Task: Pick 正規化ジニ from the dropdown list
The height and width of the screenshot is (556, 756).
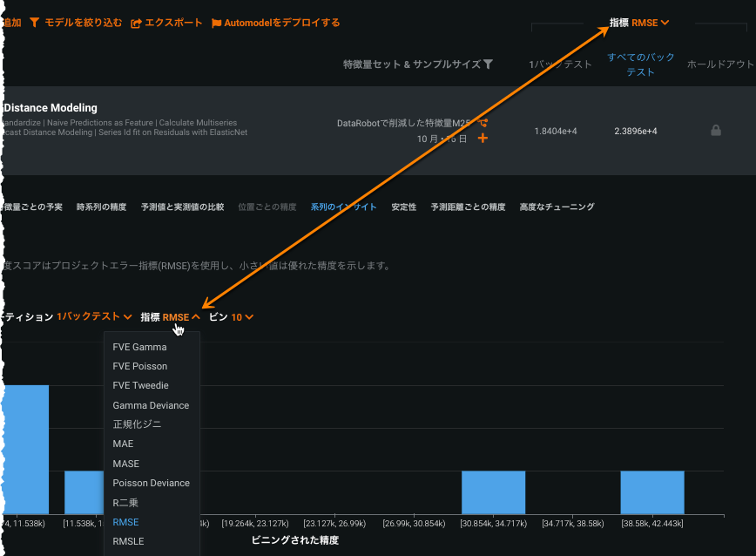Action: tap(137, 424)
